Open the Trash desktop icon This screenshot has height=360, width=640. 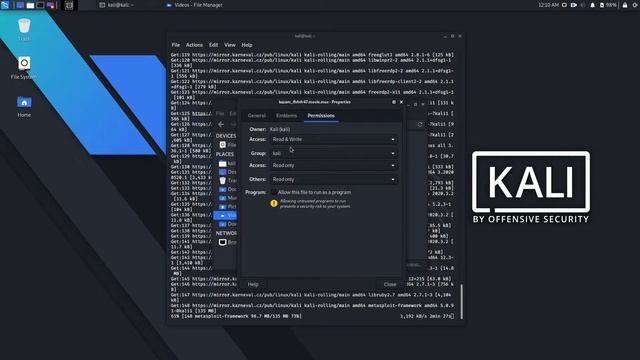pos(24,29)
